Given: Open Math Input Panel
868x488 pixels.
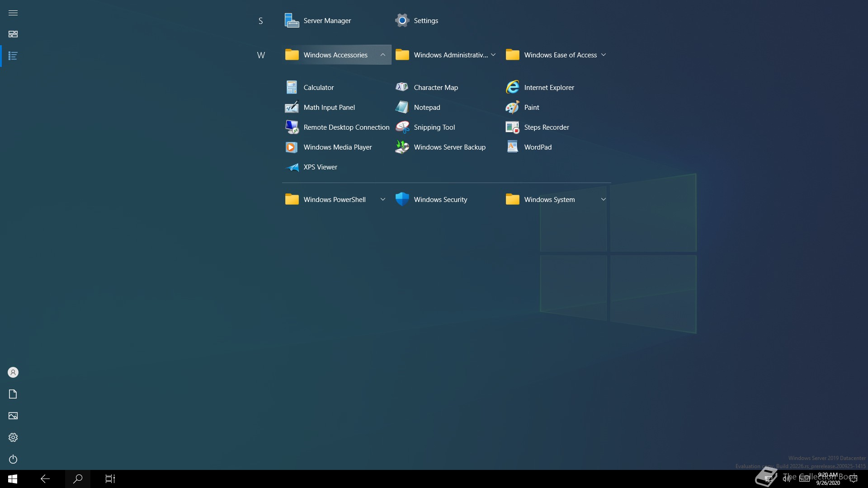Looking at the screenshot, I should (x=336, y=107).
